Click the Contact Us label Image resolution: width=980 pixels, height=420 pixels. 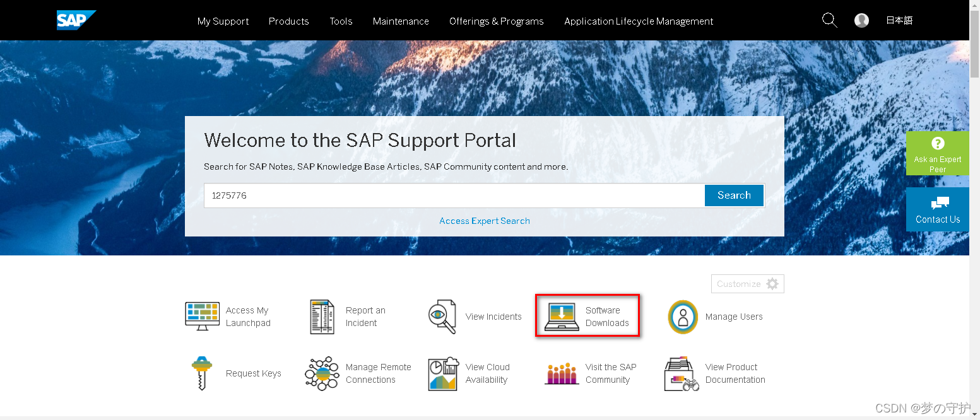[x=938, y=219]
